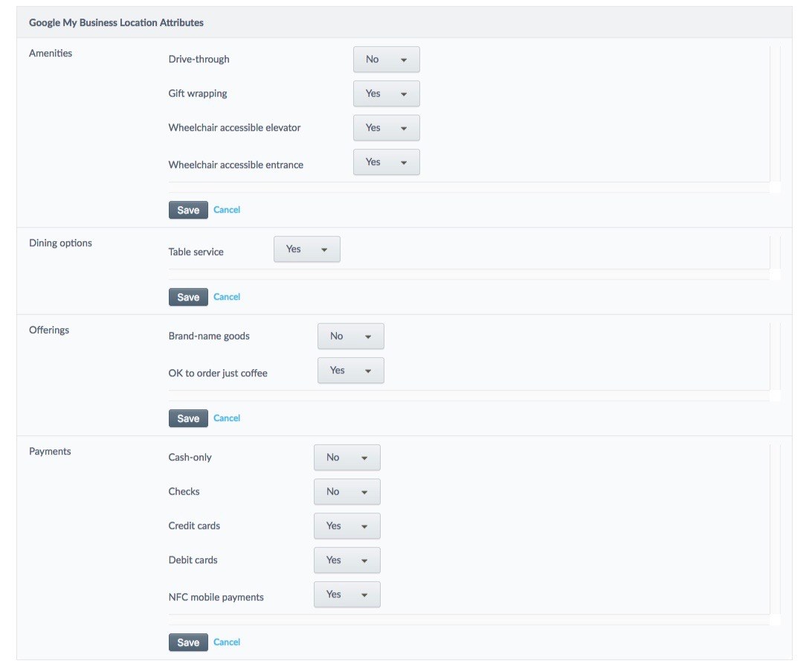This screenshot has height=663, width=812.
Task: Open the Drive-through dropdown
Action: (386, 60)
